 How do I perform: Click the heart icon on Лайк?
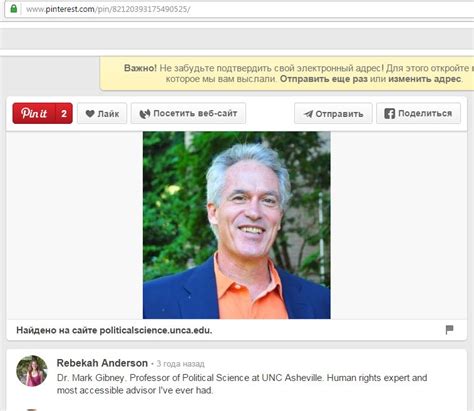pyautogui.click(x=90, y=114)
